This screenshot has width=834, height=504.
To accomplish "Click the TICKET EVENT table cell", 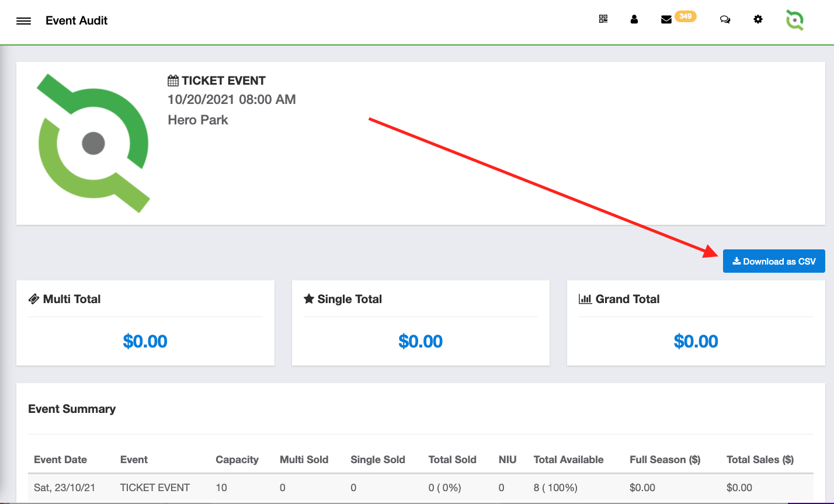I will pyautogui.click(x=155, y=487).
